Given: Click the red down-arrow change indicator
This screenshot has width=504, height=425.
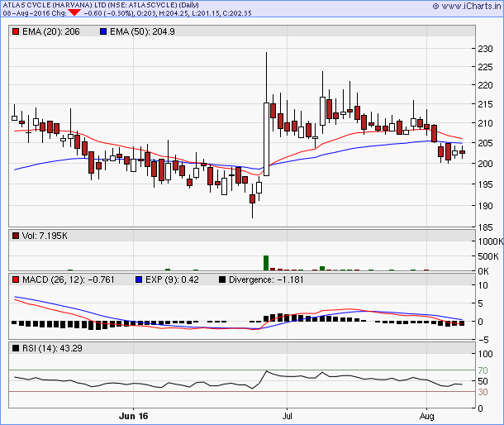Looking at the screenshot, I should pos(74,12).
